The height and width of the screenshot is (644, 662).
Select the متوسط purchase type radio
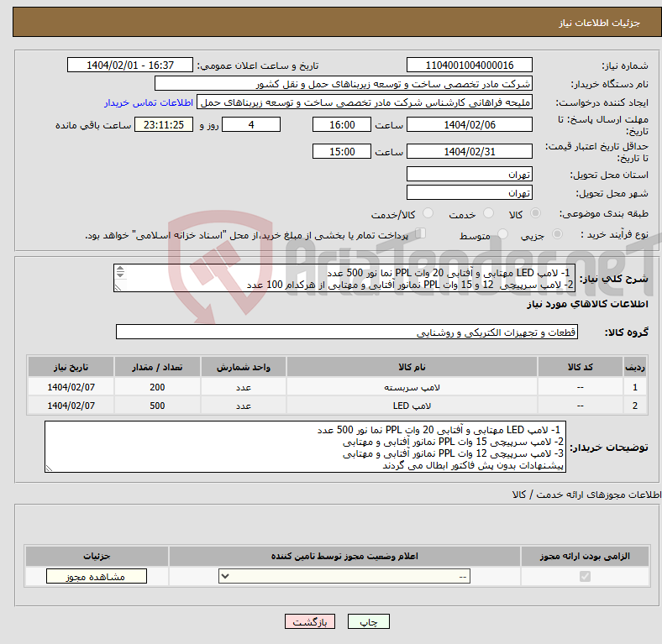click(x=502, y=233)
